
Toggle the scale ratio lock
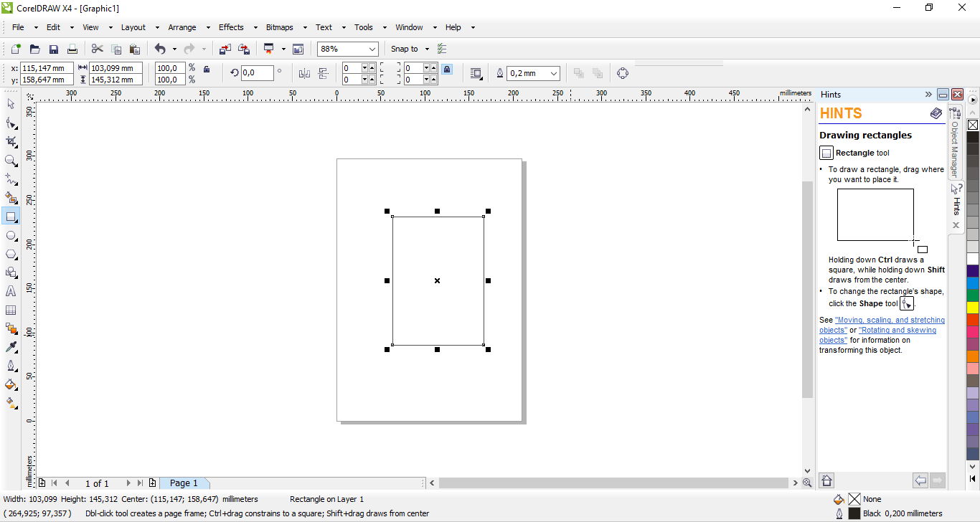click(207, 70)
